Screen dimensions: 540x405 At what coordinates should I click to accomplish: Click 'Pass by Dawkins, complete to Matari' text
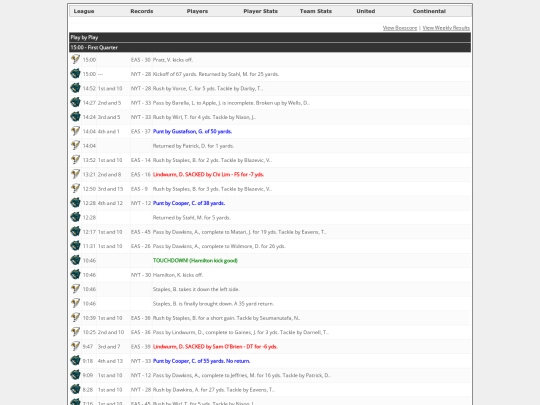pos(202,232)
